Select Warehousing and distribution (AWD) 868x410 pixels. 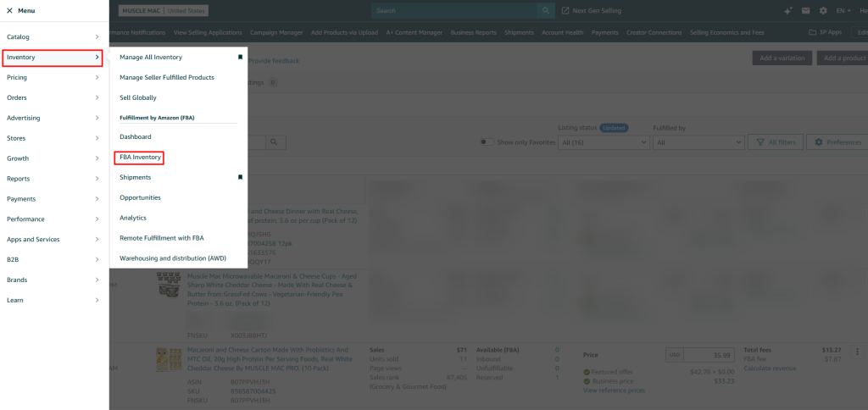coord(173,258)
